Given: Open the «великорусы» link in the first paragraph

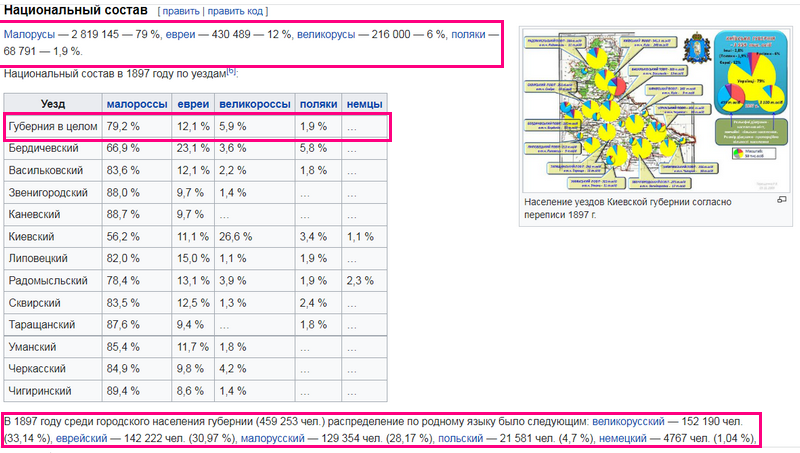Looking at the screenshot, I should click(328, 34).
